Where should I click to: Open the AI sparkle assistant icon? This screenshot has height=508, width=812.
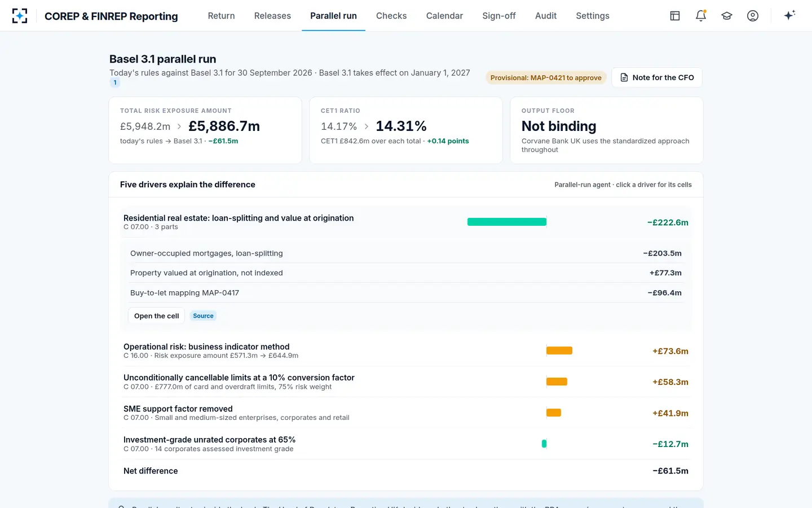(x=789, y=15)
